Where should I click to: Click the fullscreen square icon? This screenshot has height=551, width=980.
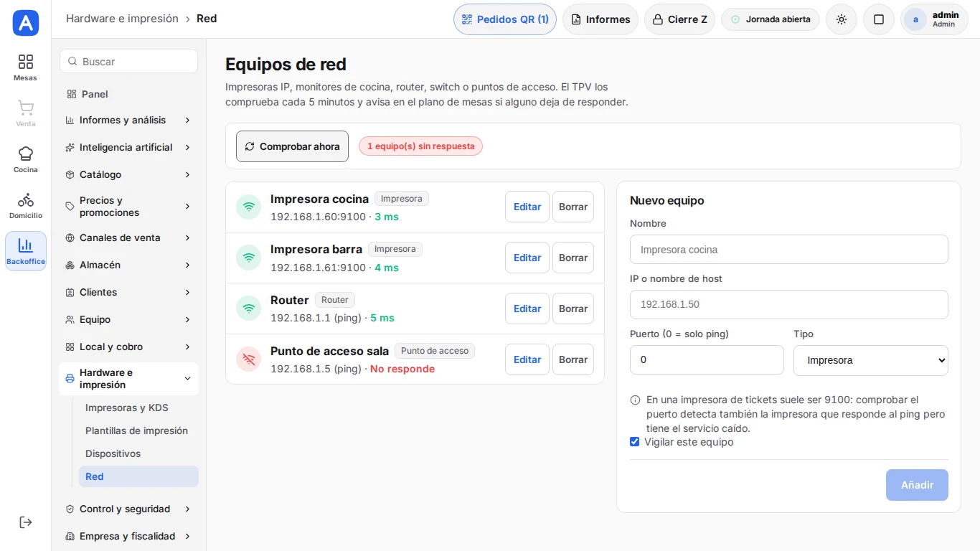[879, 19]
